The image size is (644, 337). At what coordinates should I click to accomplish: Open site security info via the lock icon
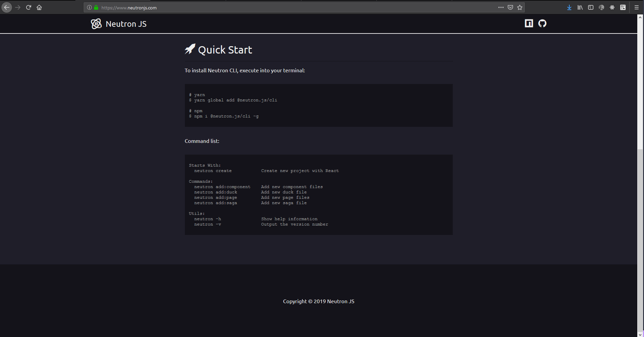click(95, 7)
